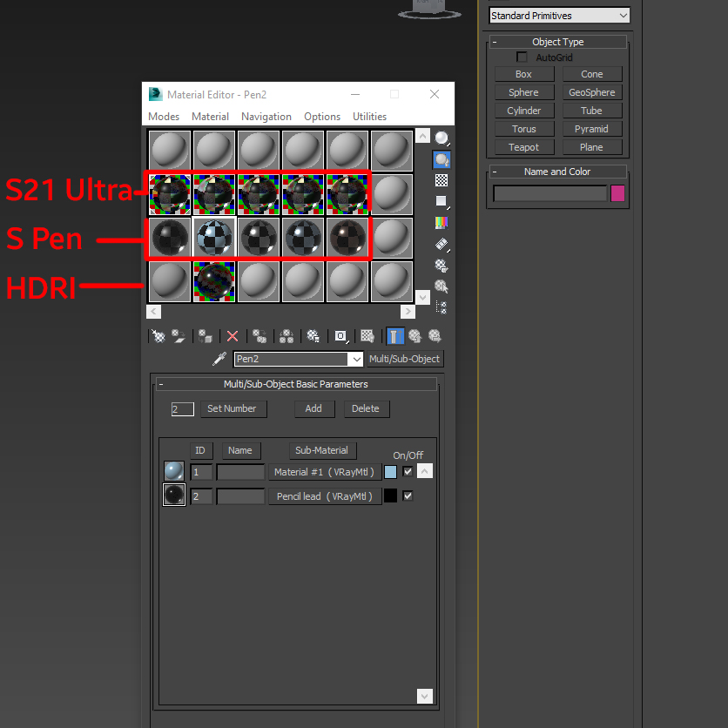Click sample slots scroll left arrow
The height and width of the screenshot is (728, 728).
point(153,312)
